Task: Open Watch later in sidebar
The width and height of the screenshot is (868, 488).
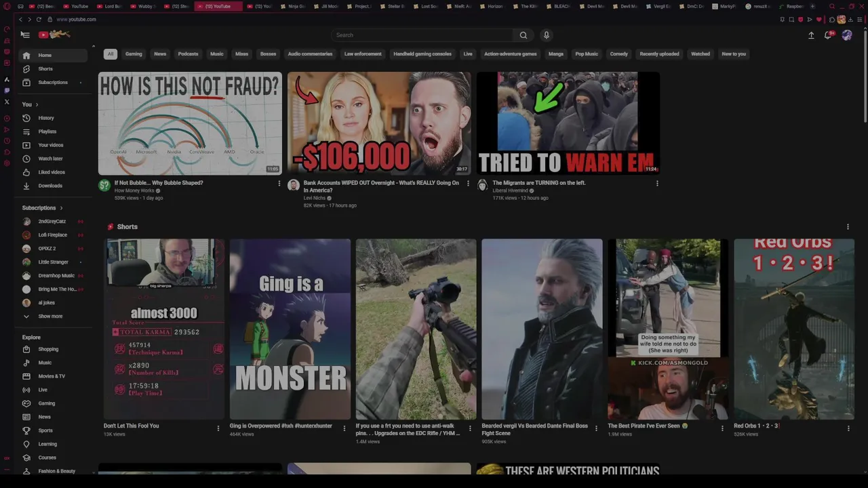Action: click(x=54, y=159)
